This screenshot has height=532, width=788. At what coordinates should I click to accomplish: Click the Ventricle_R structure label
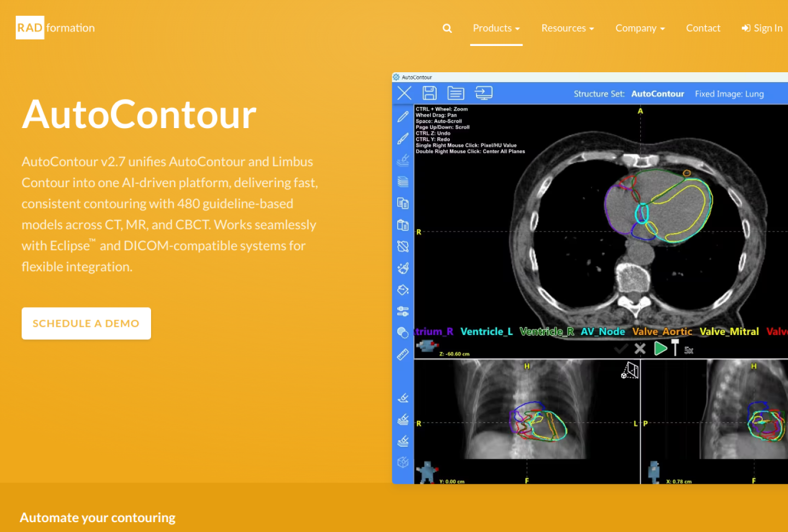(x=547, y=332)
